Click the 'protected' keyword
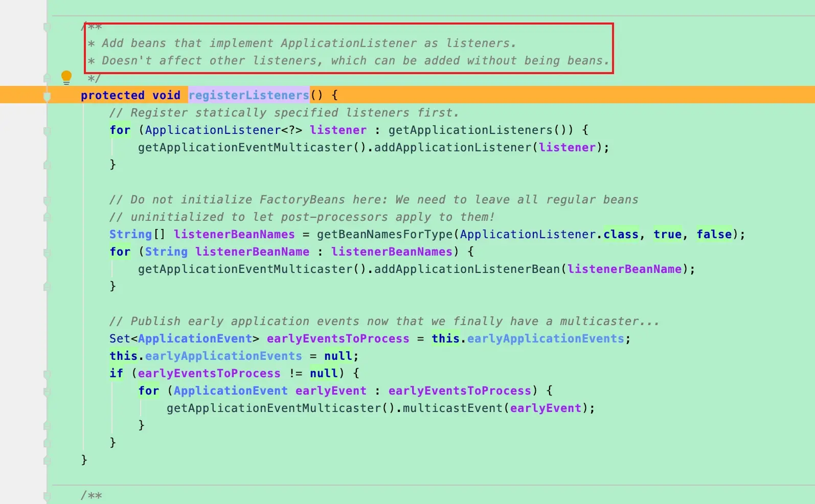The image size is (815, 504). [x=112, y=95]
